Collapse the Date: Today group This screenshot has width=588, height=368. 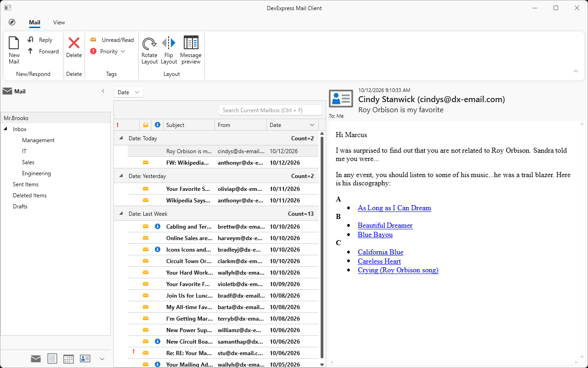(121, 138)
